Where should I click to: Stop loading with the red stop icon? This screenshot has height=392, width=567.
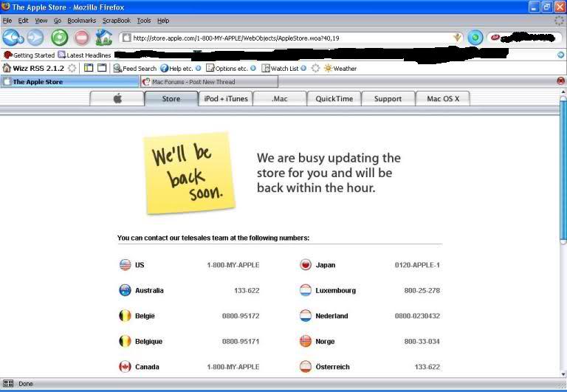82,38
